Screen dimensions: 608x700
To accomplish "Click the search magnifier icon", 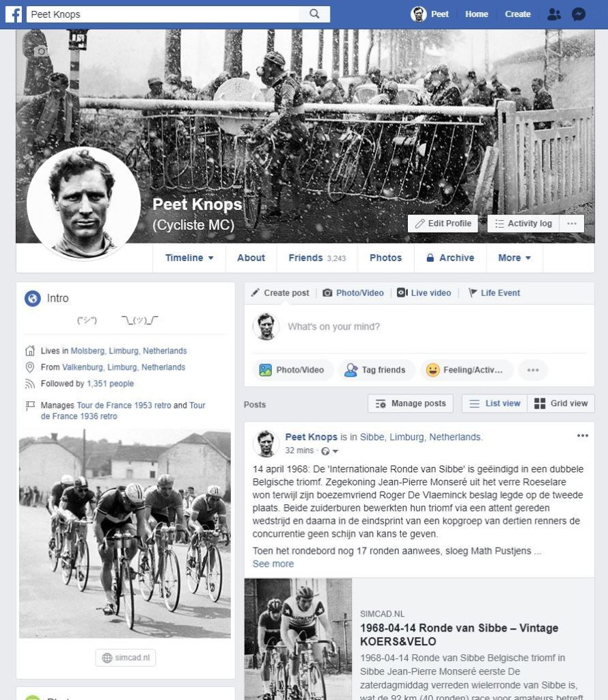I will click(x=314, y=14).
